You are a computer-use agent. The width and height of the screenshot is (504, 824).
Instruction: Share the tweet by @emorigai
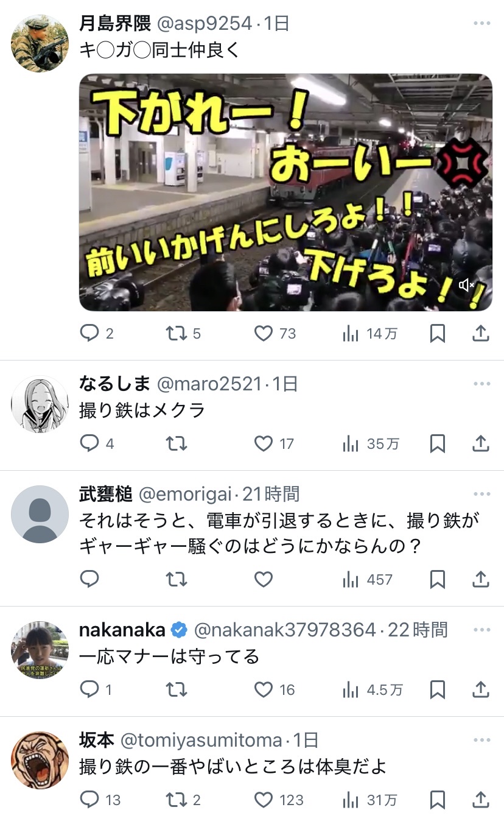(x=481, y=579)
